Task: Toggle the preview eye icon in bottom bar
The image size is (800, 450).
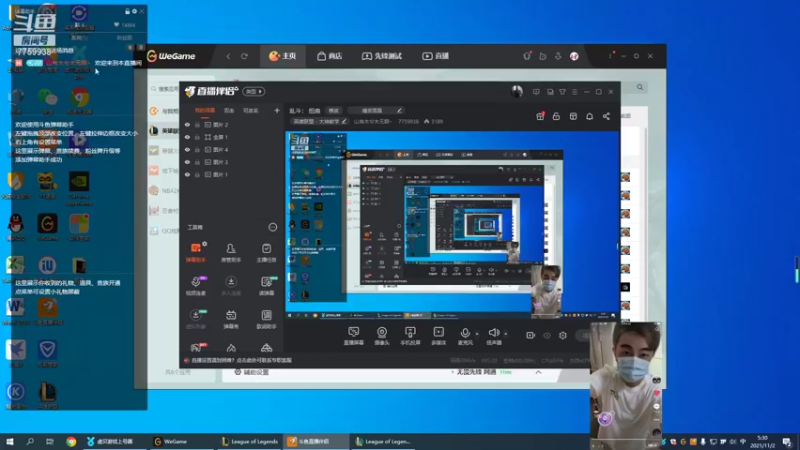Action: click(x=547, y=335)
